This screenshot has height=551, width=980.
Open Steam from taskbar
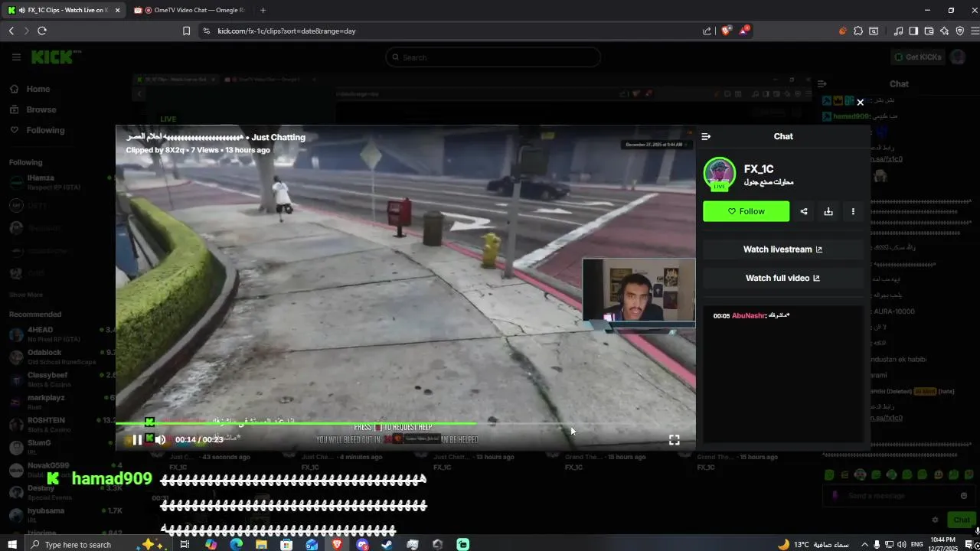pos(387,544)
